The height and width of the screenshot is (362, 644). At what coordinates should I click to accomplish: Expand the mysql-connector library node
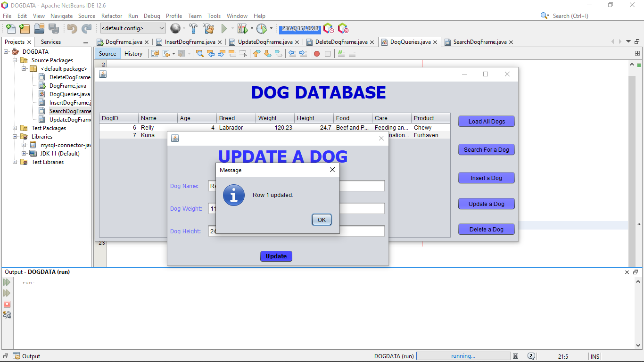[x=24, y=145]
